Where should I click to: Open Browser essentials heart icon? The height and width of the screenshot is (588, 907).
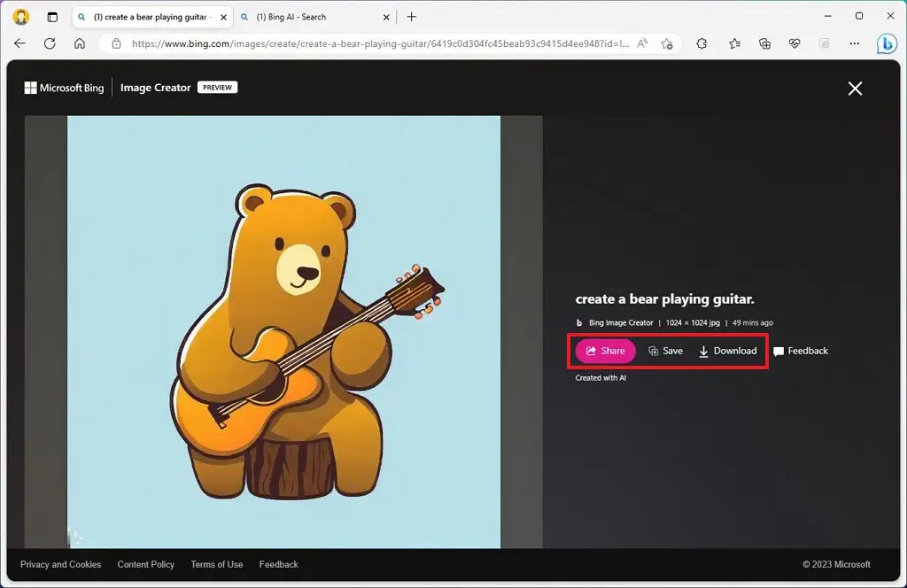click(x=795, y=43)
